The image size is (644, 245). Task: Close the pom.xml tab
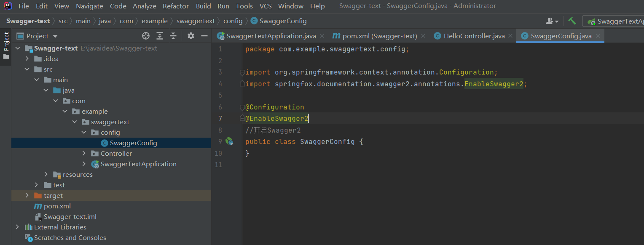[x=423, y=36]
